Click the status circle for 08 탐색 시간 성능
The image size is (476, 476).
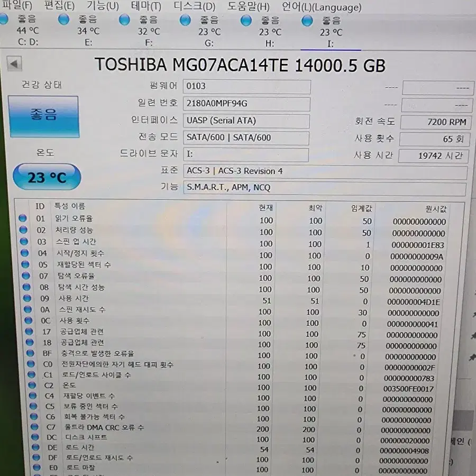point(26,287)
